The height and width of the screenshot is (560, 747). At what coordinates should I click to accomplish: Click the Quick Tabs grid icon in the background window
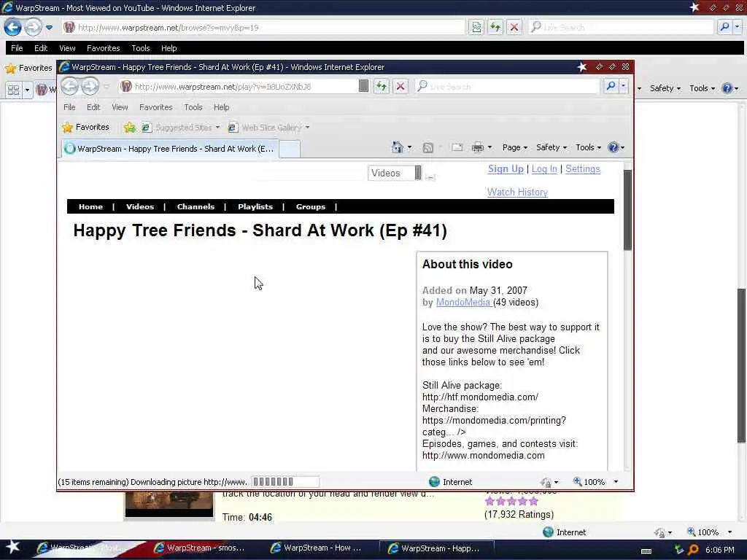click(13, 90)
